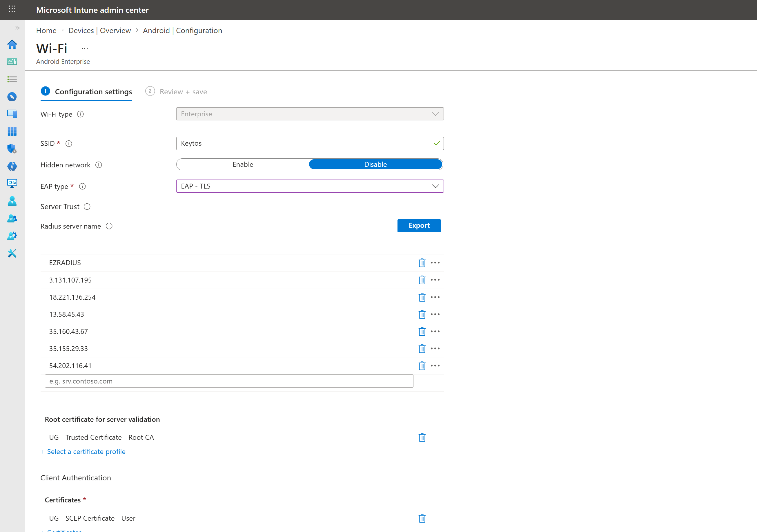Open the Home page from the sidebar

click(x=12, y=44)
